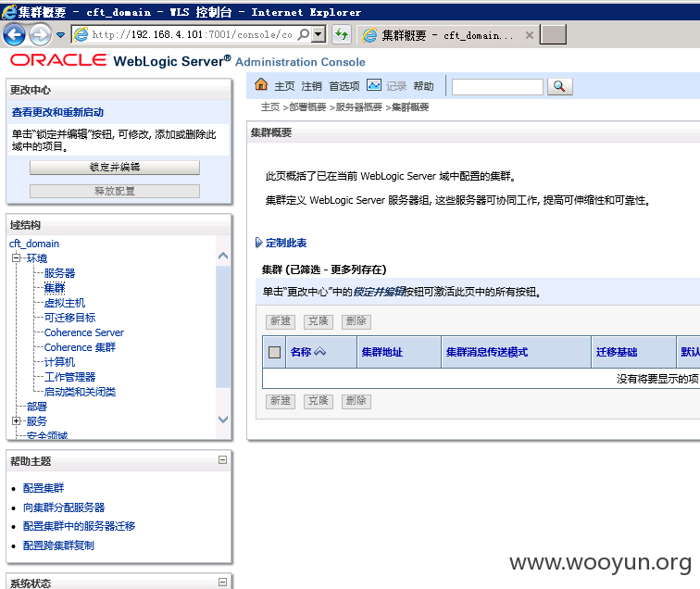
Task: Select 虚拟主机 in domain tree
Action: 65,303
